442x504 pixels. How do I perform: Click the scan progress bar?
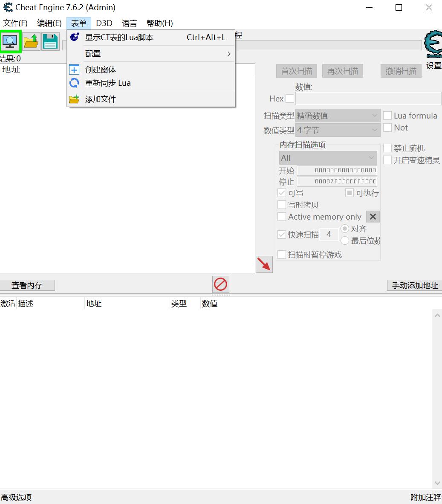[328, 45]
